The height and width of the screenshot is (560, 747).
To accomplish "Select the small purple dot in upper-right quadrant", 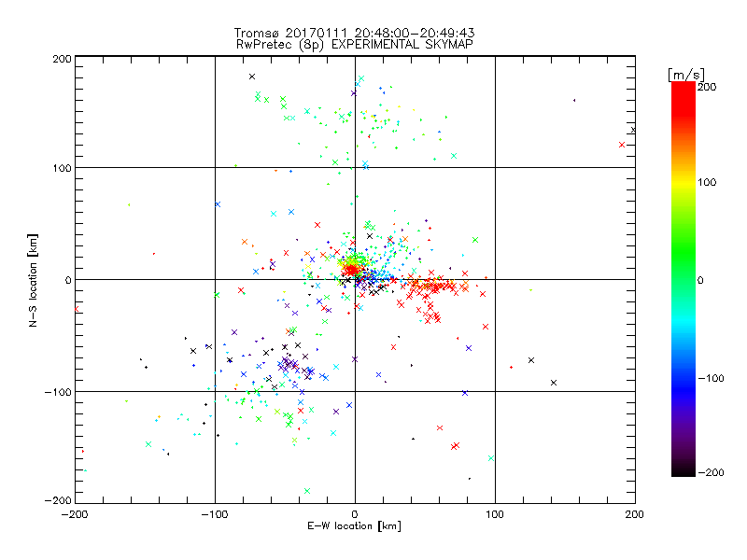I will pos(574,101).
